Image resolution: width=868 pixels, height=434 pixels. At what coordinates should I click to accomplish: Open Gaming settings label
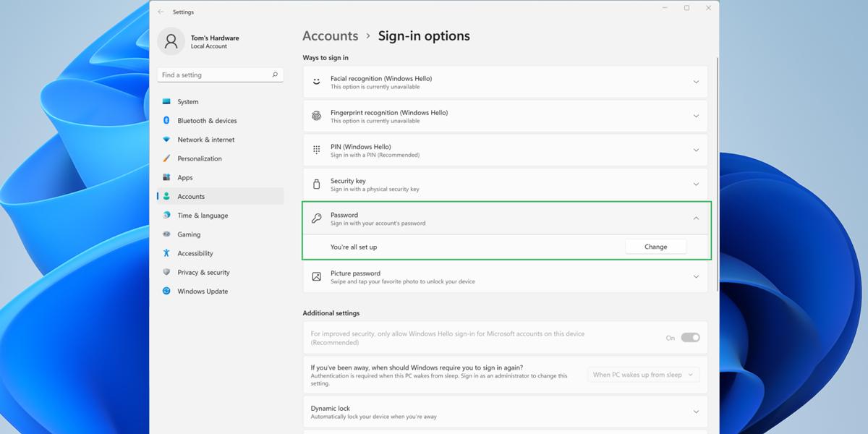pos(189,234)
